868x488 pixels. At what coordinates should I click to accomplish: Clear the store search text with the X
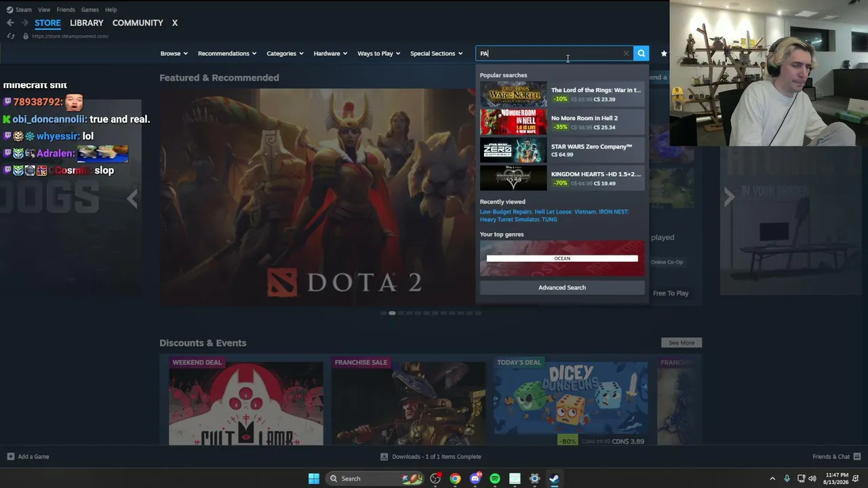coord(626,54)
